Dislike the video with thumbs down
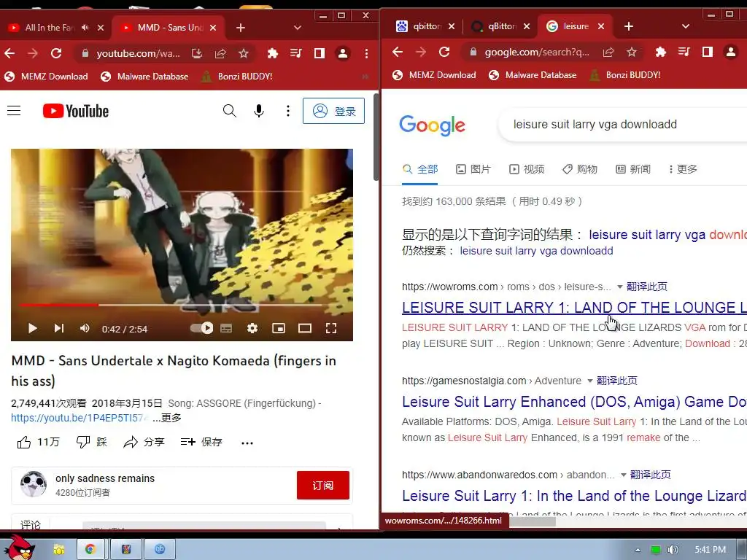Image resolution: width=747 pixels, height=560 pixels. tap(91, 443)
